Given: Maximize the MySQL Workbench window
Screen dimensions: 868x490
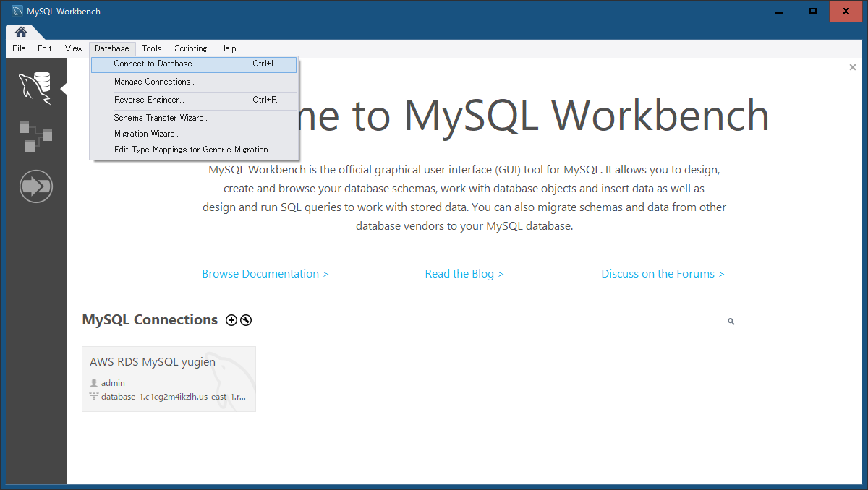Looking at the screenshot, I should pyautogui.click(x=813, y=12).
